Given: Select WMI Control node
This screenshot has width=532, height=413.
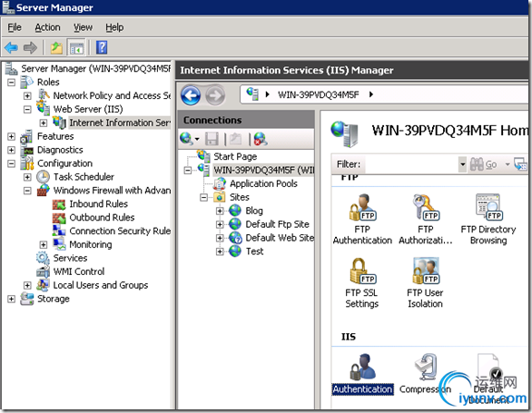Looking at the screenshot, I should tap(79, 271).
